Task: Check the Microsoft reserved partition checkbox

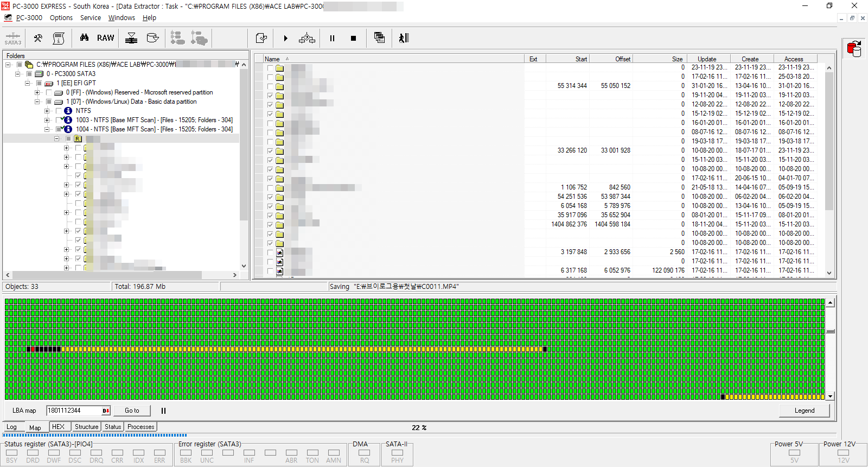Action: [49, 92]
